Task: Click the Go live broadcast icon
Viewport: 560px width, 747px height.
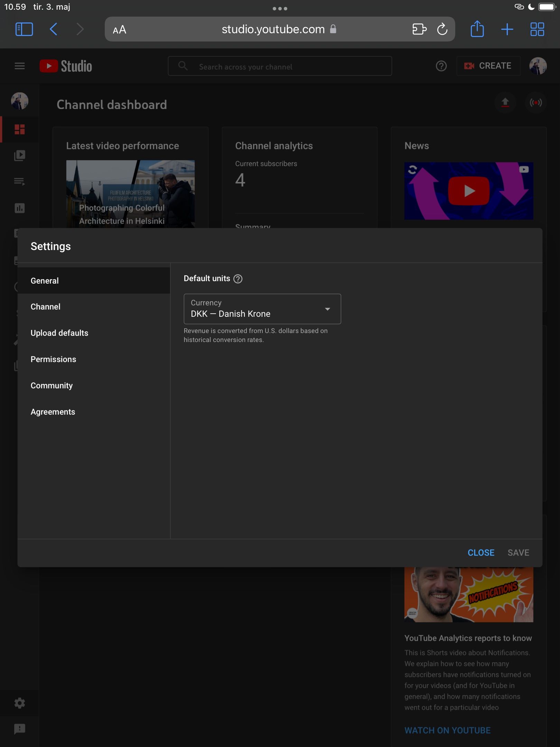Action: (535, 103)
